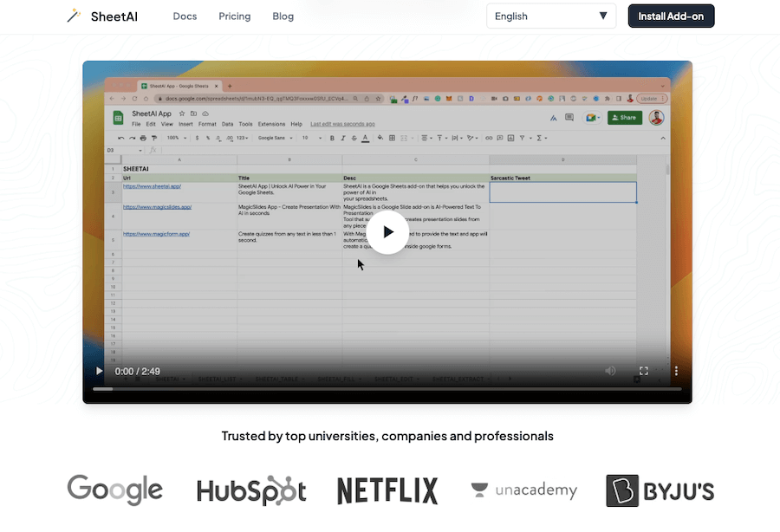
Task: Open the Blog link in the navbar
Action: (283, 16)
